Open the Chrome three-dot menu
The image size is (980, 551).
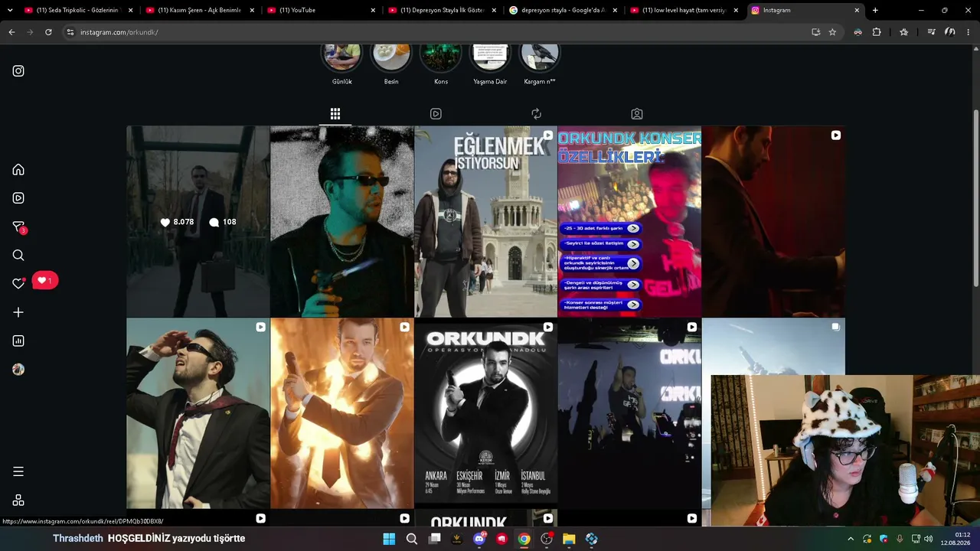pyautogui.click(x=969, y=32)
